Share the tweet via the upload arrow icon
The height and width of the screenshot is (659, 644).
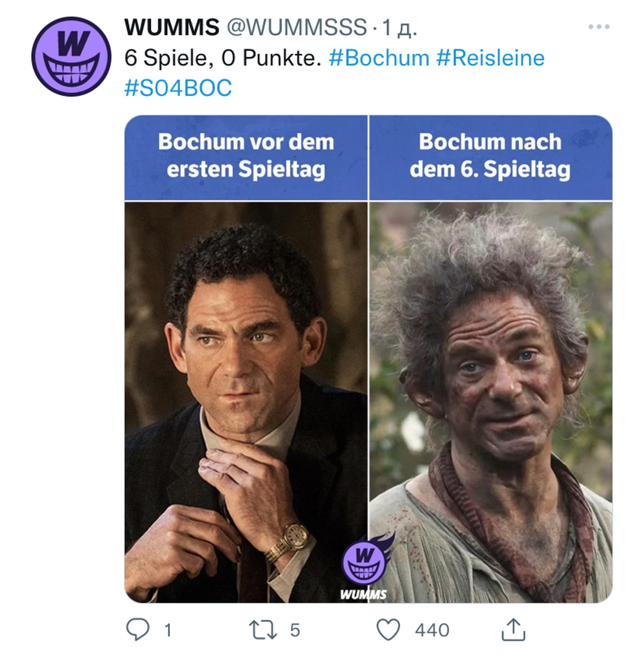pyautogui.click(x=513, y=629)
